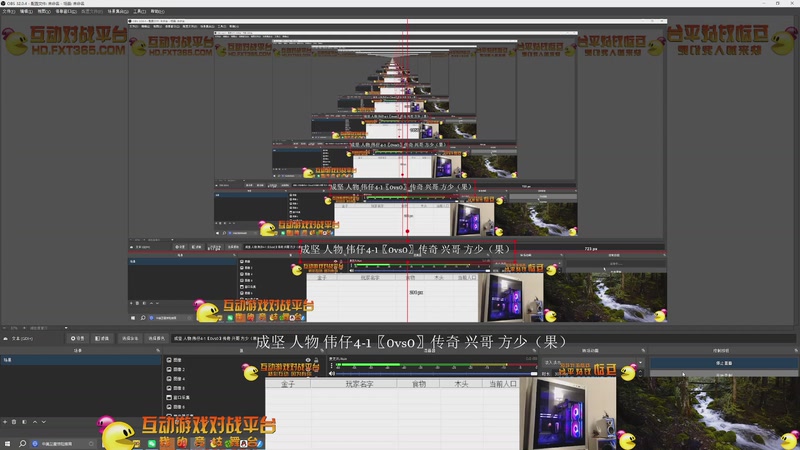Add a new scene with the plus icon
800x450 pixels.
click(5, 422)
